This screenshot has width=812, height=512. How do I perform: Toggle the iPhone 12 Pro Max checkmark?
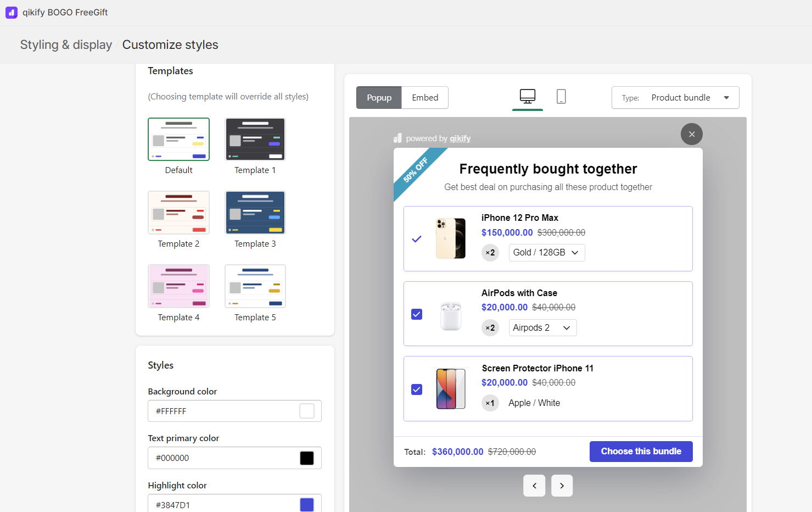(417, 239)
